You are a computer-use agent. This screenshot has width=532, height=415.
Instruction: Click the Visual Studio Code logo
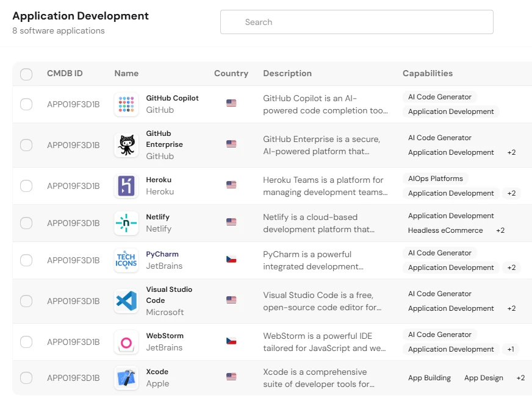coord(126,301)
